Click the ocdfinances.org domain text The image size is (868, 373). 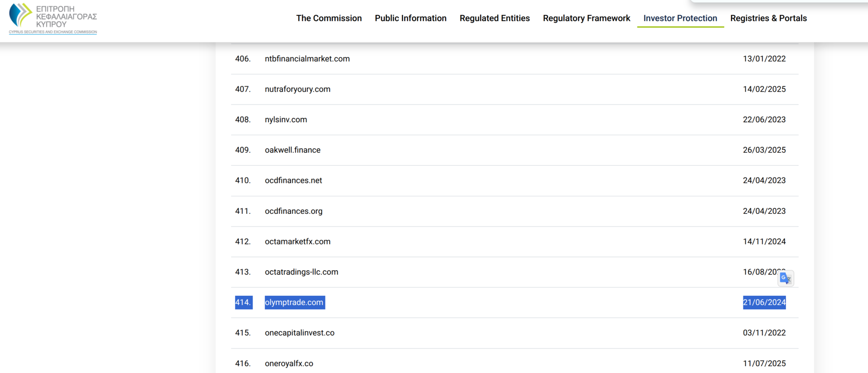click(293, 211)
